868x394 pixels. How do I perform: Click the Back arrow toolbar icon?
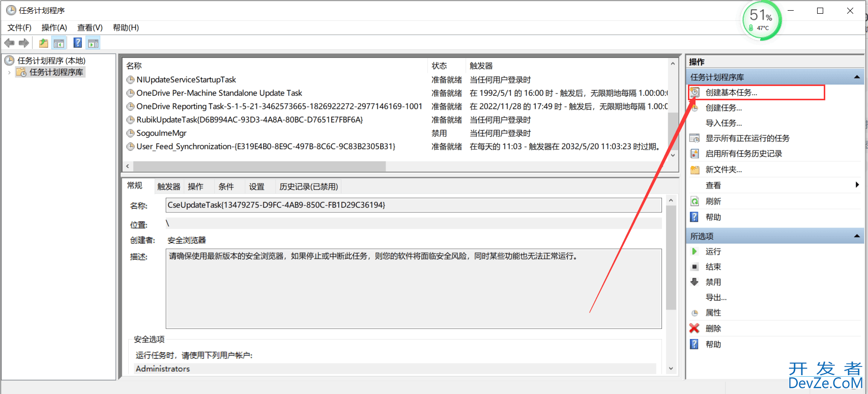(9, 43)
